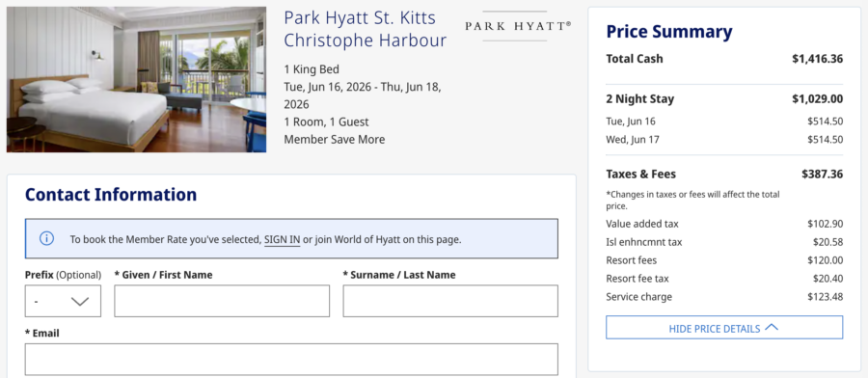The image size is (868, 378).
Task: Click the 2 Night Stay amount $1,029.00
Action: [x=818, y=99]
